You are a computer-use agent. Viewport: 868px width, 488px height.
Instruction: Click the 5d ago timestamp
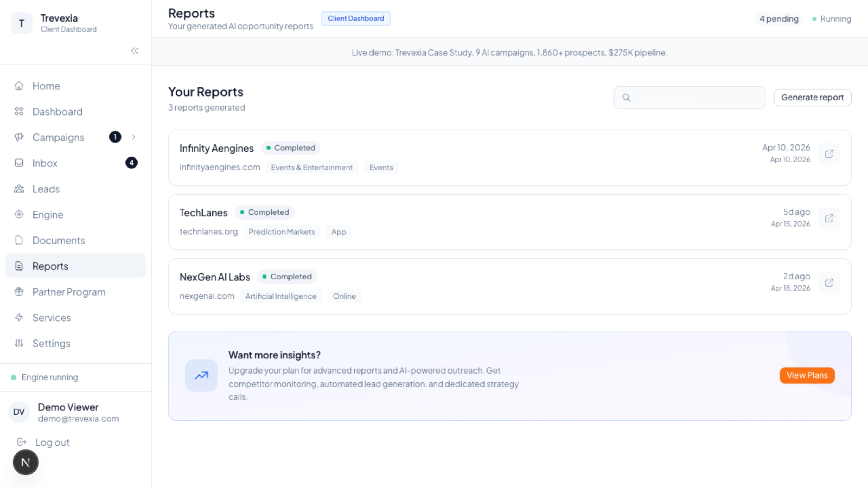point(796,212)
